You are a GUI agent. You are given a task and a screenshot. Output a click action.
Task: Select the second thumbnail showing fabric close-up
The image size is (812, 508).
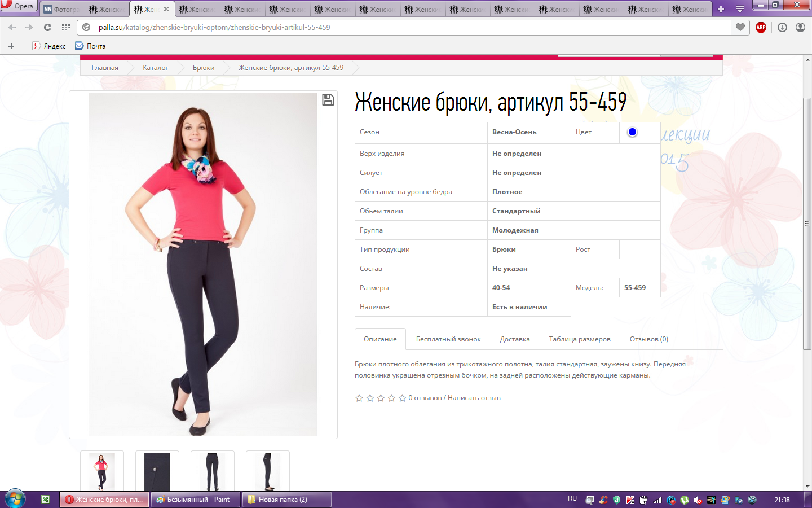coord(157,471)
